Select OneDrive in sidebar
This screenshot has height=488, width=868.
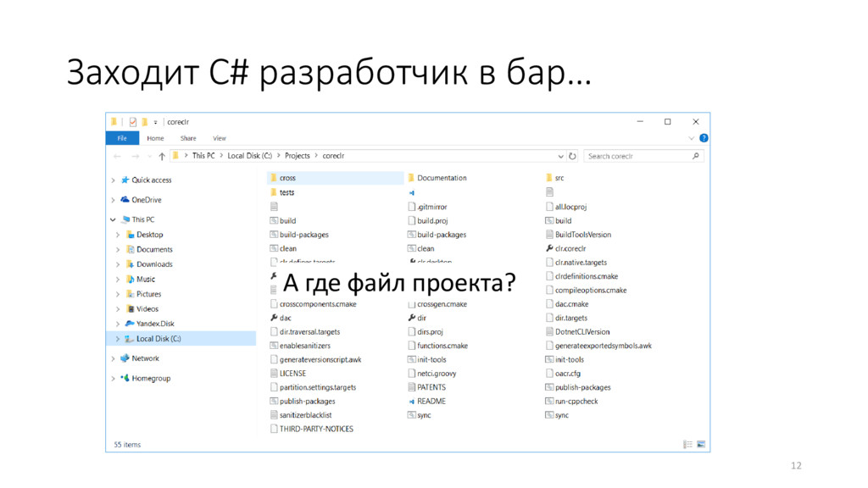point(146,200)
